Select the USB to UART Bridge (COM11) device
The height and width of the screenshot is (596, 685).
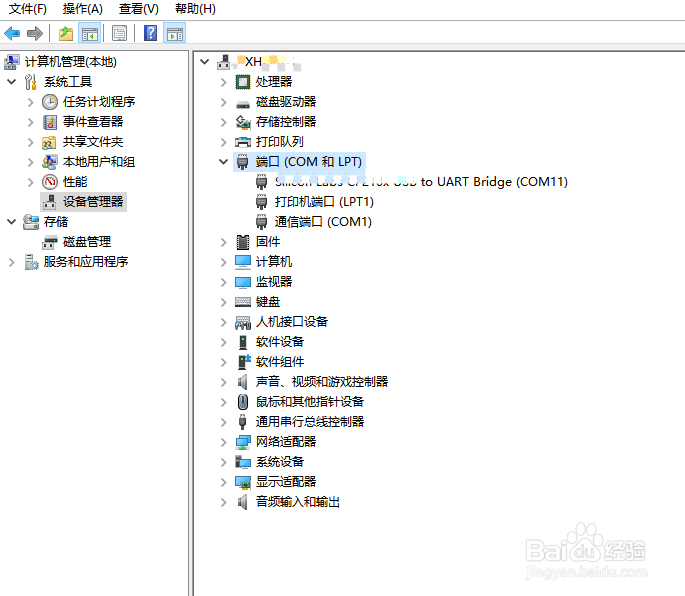421,182
